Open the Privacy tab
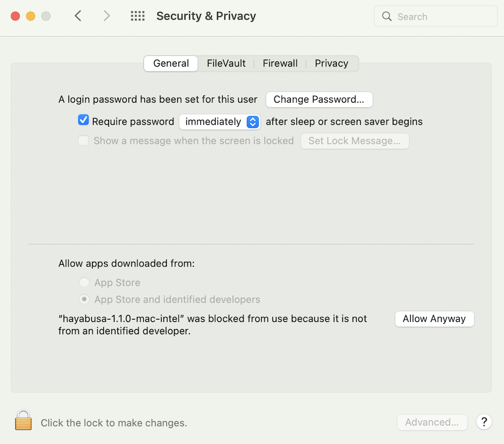The image size is (504, 444). point(331,63)
